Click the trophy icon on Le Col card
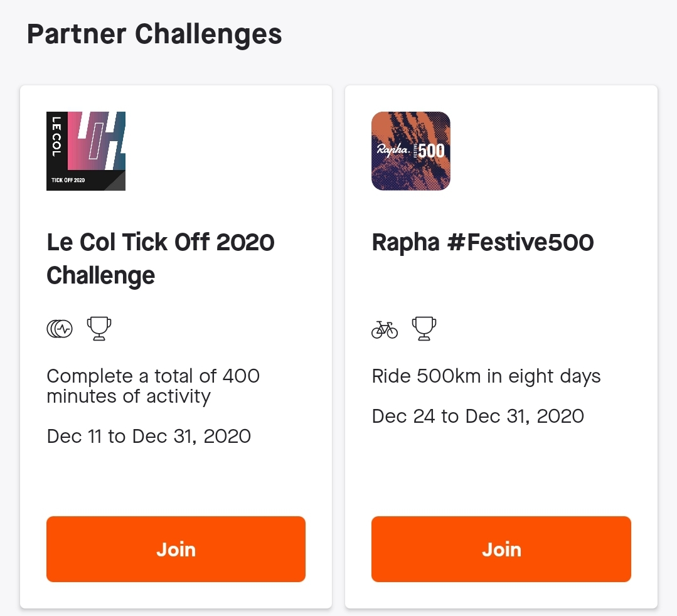Viewport: 677px width, 616px height. click(99, 328)
